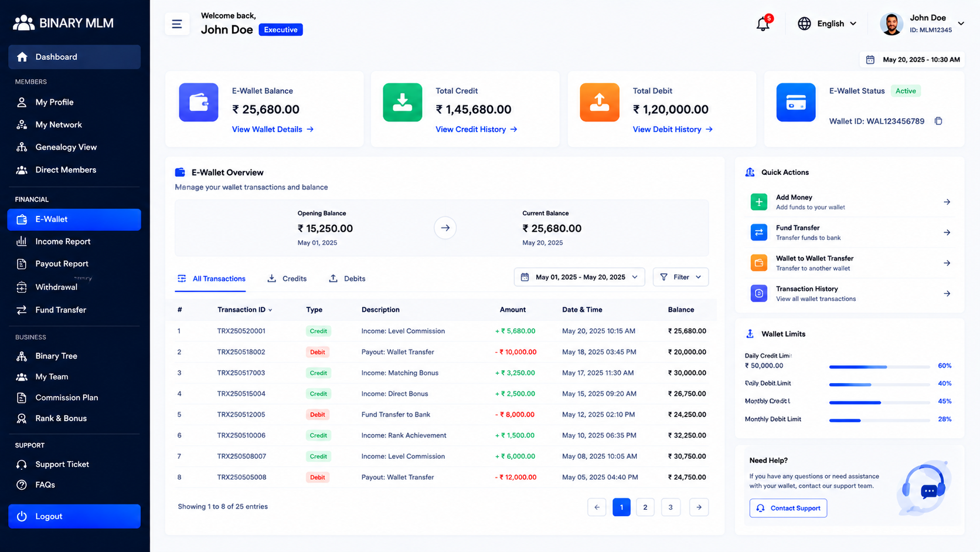Expand the John Doe account menu chevron
The width and height of the screenshot is (980, 552).
[x=961, y=23]
